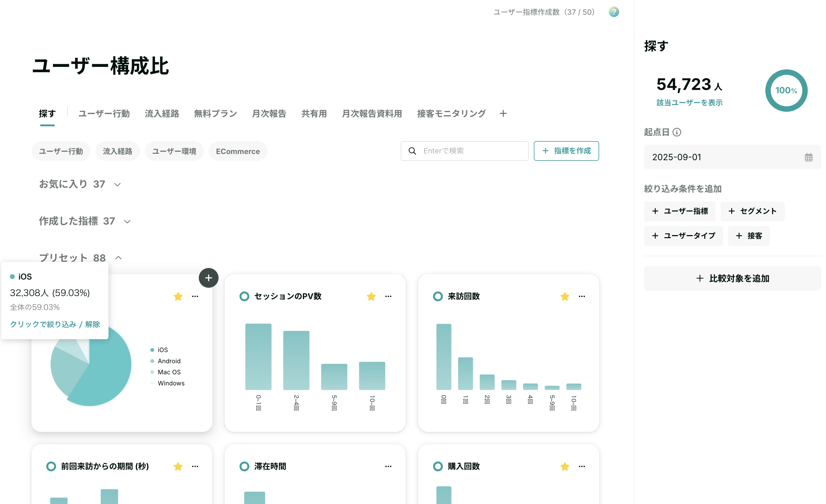
Task: Click 該当ユーザーを表示 link
Action: pyautogui.click(x=689, y=103)
